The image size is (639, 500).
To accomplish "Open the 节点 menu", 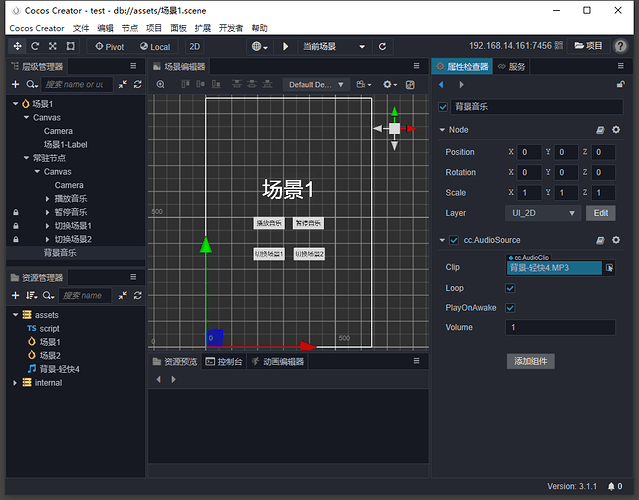I will tap(130, 28).
